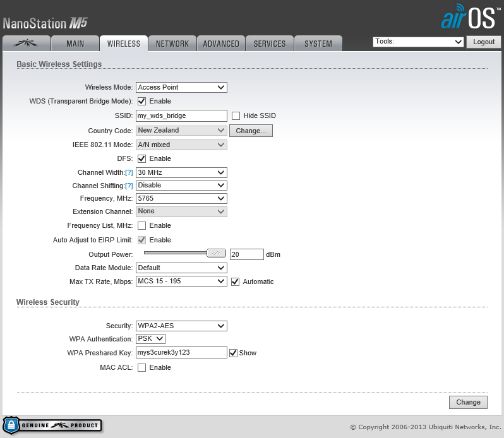Screen dimensions: 504x438
Task: Open the Frequency, MHz dropdown
Action: pyautogui.click(x=181, y=198)
